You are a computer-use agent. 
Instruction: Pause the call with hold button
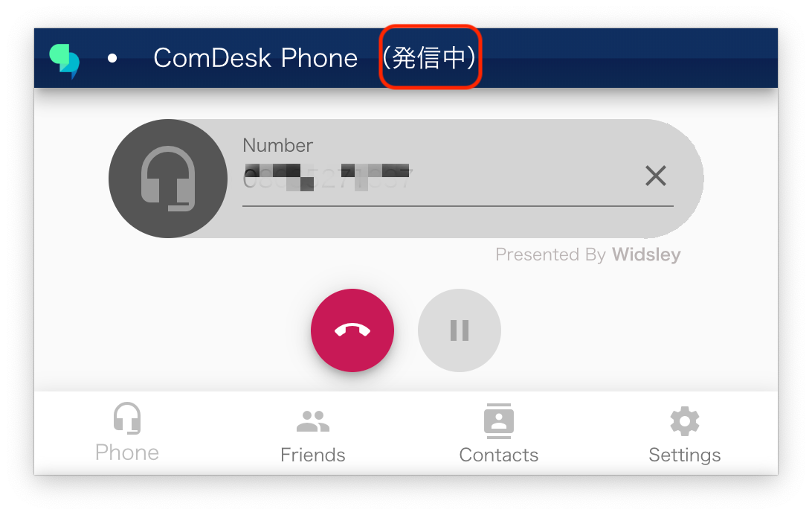pyautogui.click(x=460, y=330)
